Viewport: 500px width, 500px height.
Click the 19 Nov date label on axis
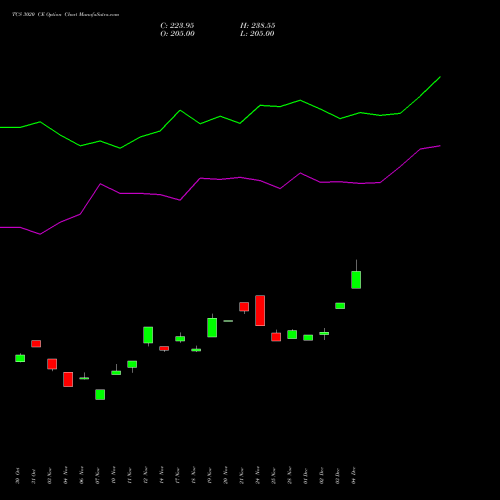point(210,476)
